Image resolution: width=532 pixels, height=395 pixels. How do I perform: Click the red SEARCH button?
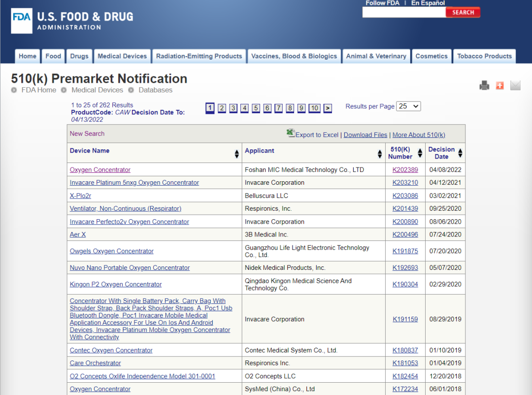tap(463, 12)
